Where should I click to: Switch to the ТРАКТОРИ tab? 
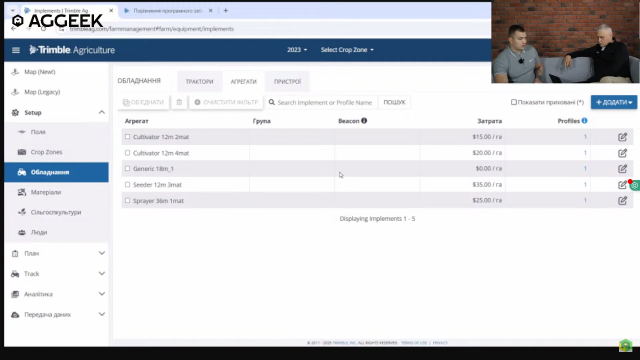[200, 82]
